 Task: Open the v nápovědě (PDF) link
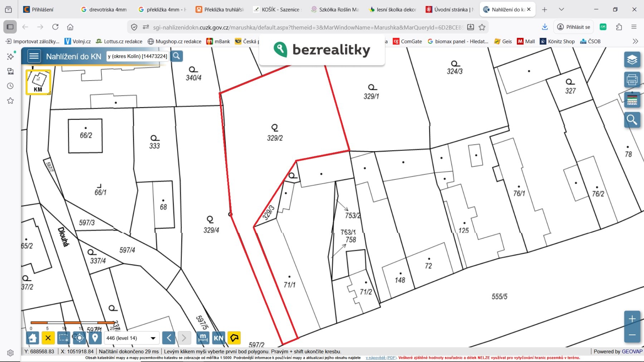[381, 358]
